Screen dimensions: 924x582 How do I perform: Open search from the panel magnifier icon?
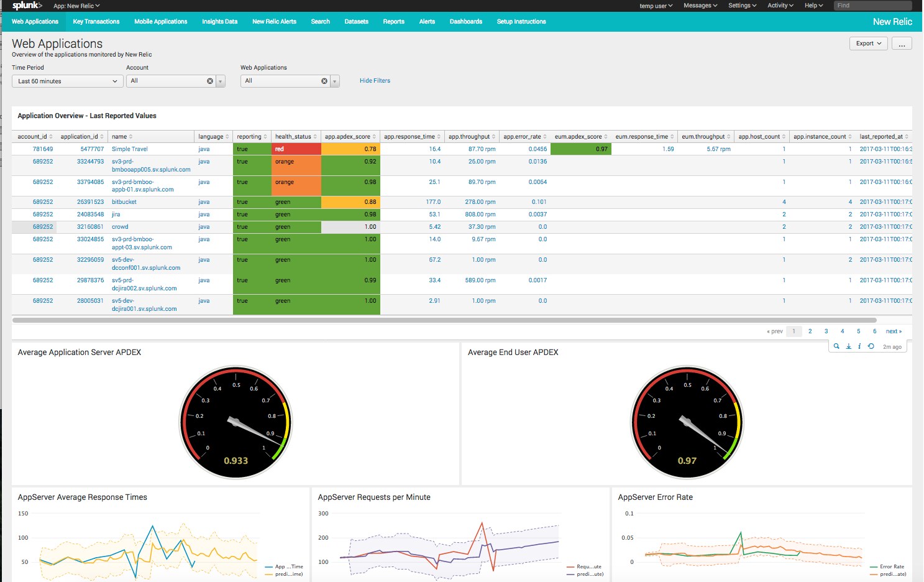pyautogui.click(x=836, y=346)
